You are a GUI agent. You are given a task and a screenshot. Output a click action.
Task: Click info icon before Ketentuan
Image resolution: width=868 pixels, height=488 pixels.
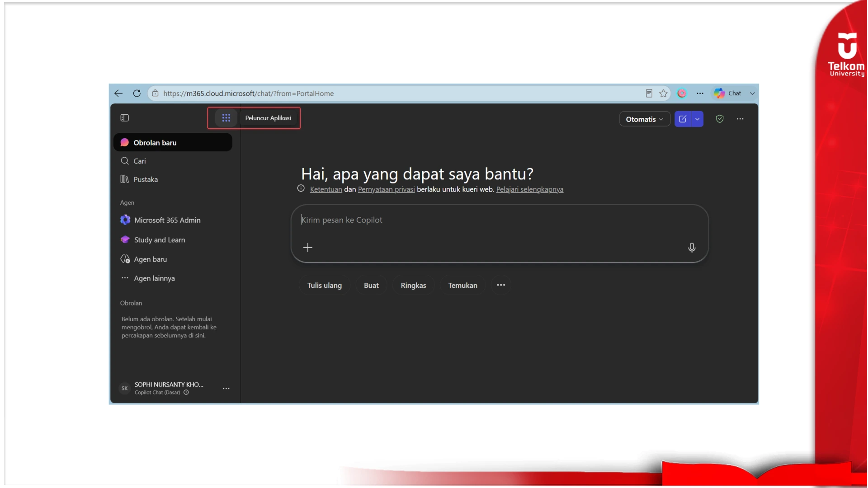[301, 188]
